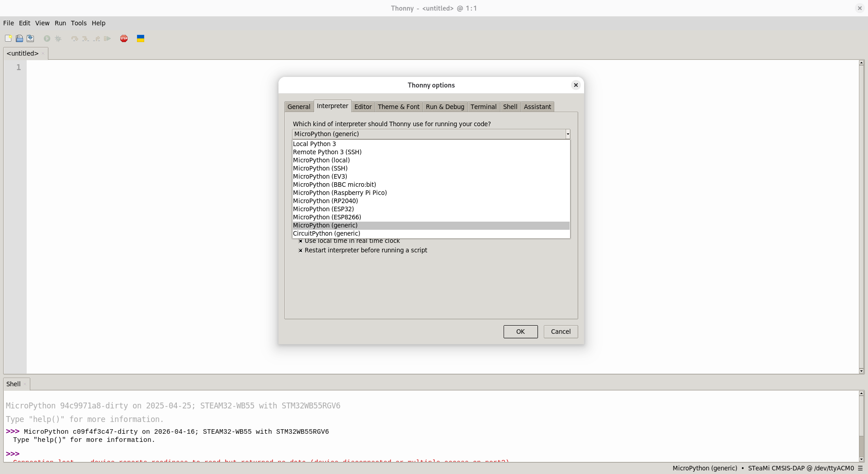
Task: Choose MicroPython (EV3) option
Action: tap(431, 176)
